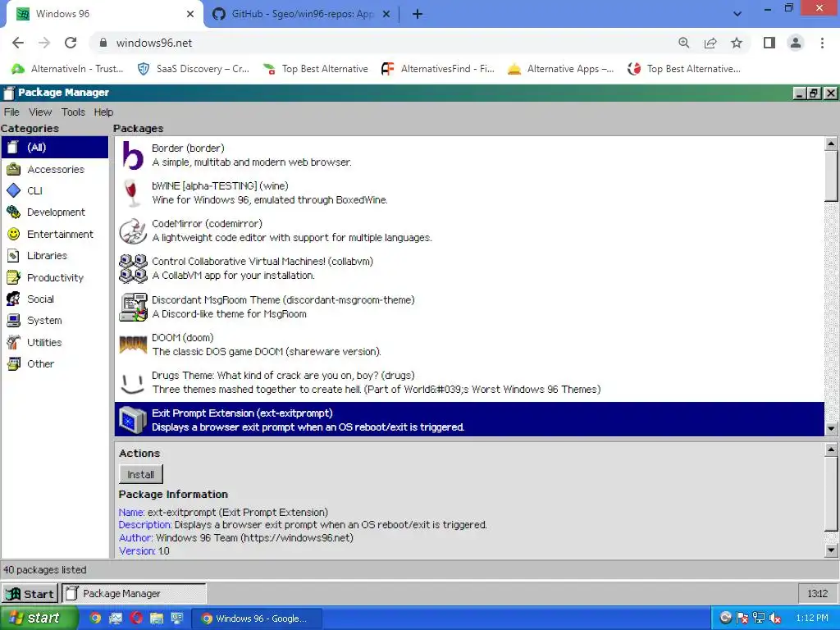Viewport: 840px width, 630px height.
Task: Click the Package Manager taskbar button
Action: click(x=134, y=594)
